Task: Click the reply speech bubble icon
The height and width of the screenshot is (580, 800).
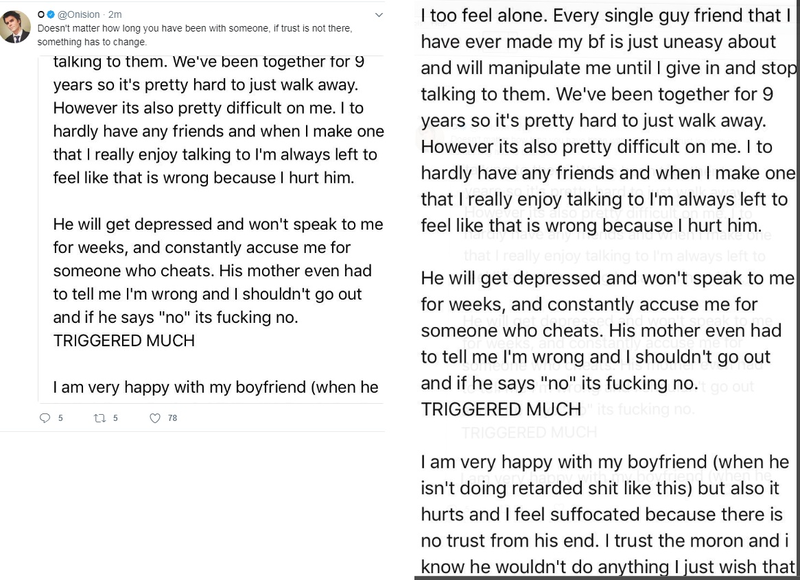Action: (44, 418)
